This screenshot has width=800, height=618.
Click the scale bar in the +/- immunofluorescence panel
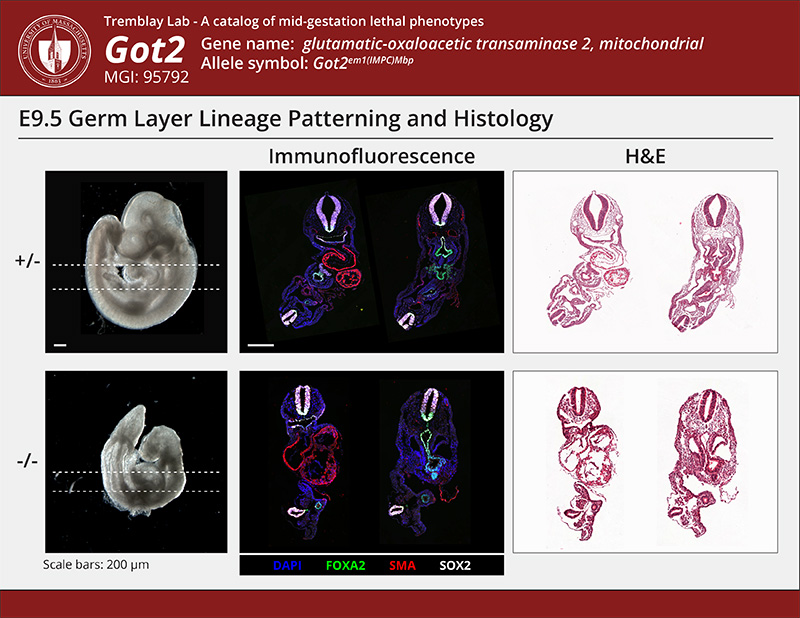(261, 344)
